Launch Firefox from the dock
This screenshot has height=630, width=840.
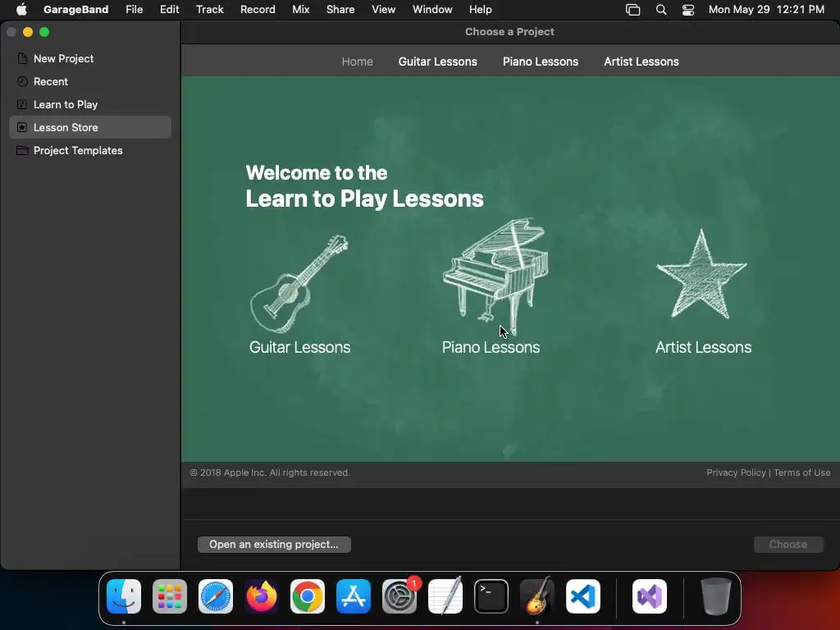click(262, 596)
